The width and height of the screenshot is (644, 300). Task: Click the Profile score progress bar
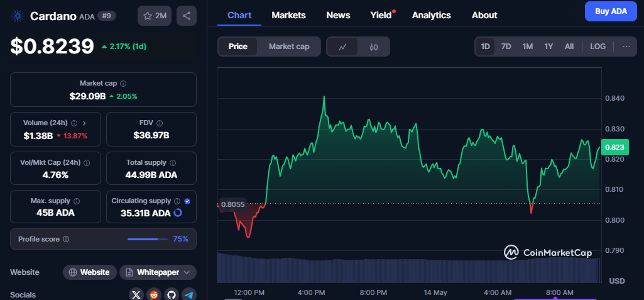(148, 239)
